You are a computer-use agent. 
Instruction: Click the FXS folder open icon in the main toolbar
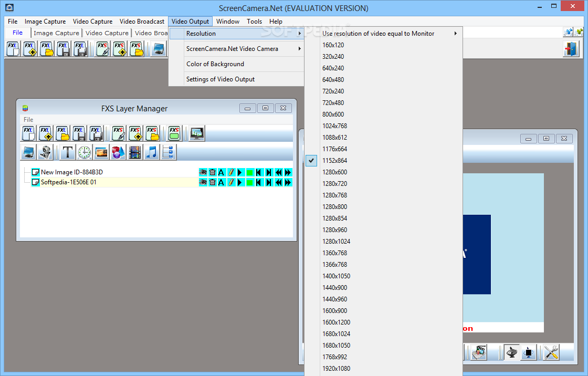click(x=136, y=49)
